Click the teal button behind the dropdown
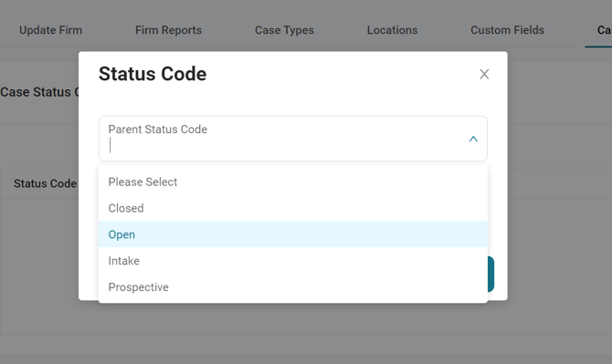612x364 pixels. pyautogui.click(x=491, y=274)
